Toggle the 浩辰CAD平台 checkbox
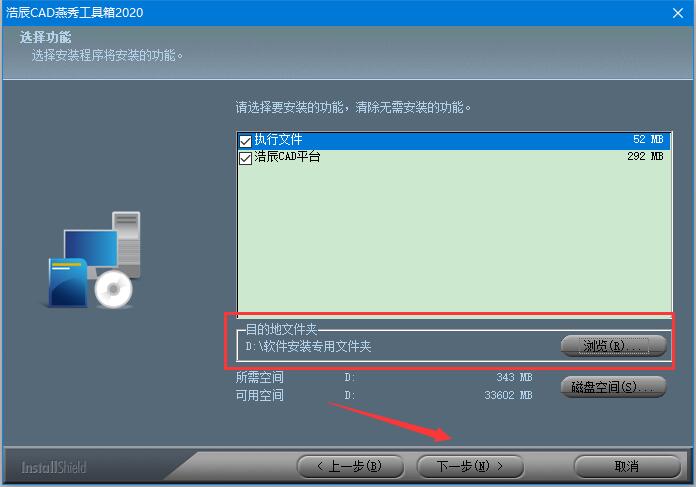This screenshot has height=487, width=696. pyautogui.click(x=245, y=158)
